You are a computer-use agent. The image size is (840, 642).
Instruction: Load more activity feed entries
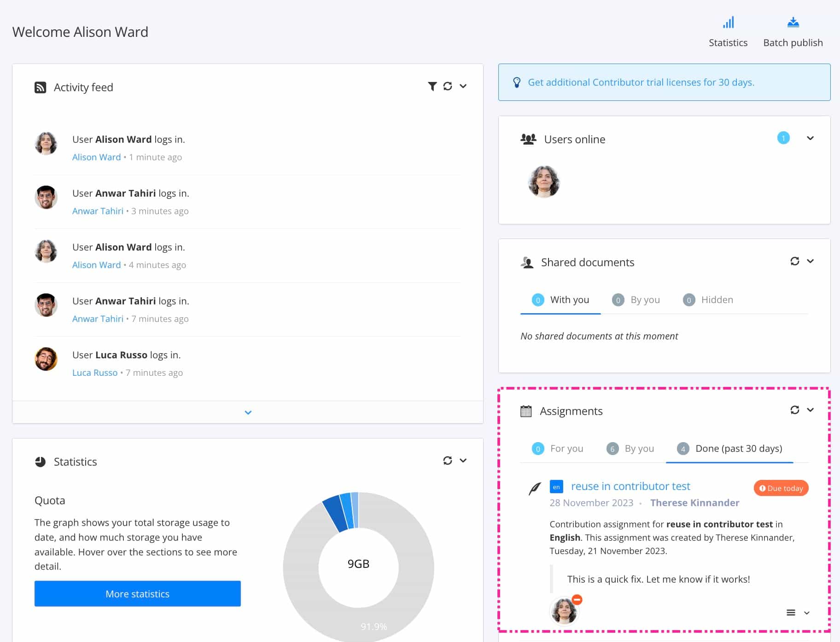248,412
